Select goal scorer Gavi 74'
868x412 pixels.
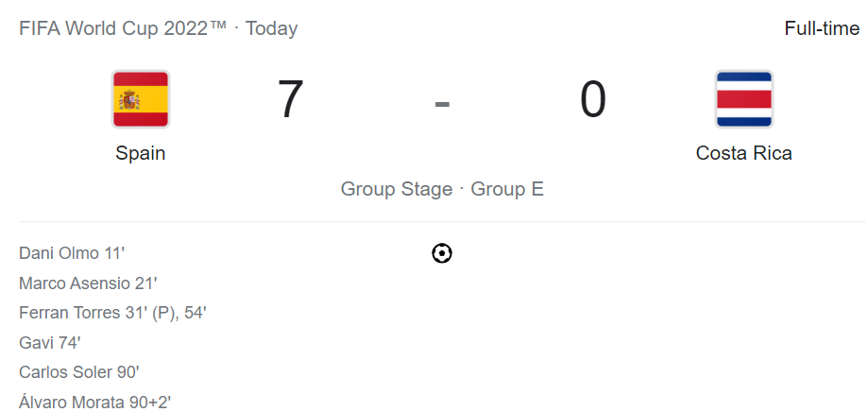pos(50,343)
